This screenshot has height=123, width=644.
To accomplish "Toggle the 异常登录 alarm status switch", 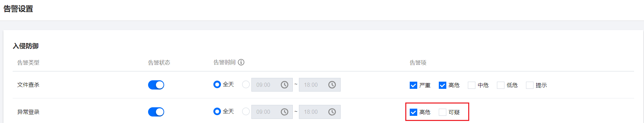I will tap(156, 112).
